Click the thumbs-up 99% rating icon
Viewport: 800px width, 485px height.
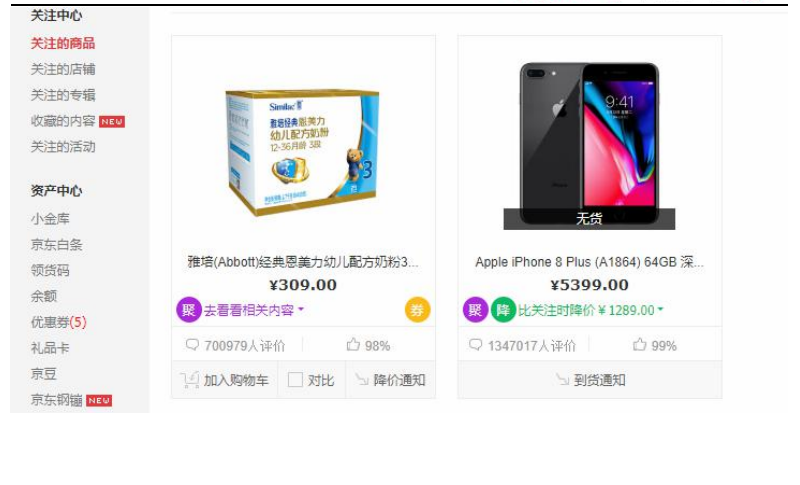coord(639,345)
